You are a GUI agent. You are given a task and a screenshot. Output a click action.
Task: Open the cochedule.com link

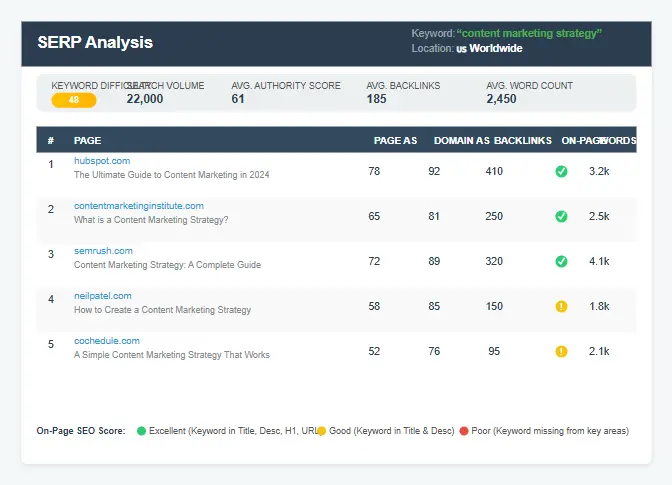(107, 341)
